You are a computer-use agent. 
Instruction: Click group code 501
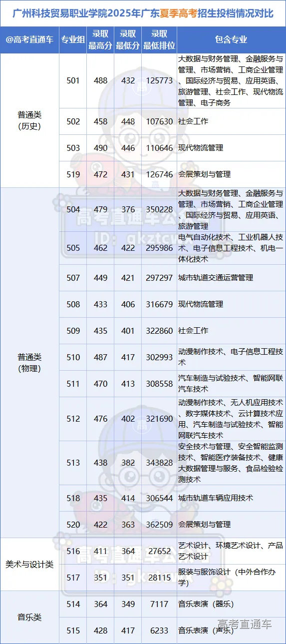(73, 80)
